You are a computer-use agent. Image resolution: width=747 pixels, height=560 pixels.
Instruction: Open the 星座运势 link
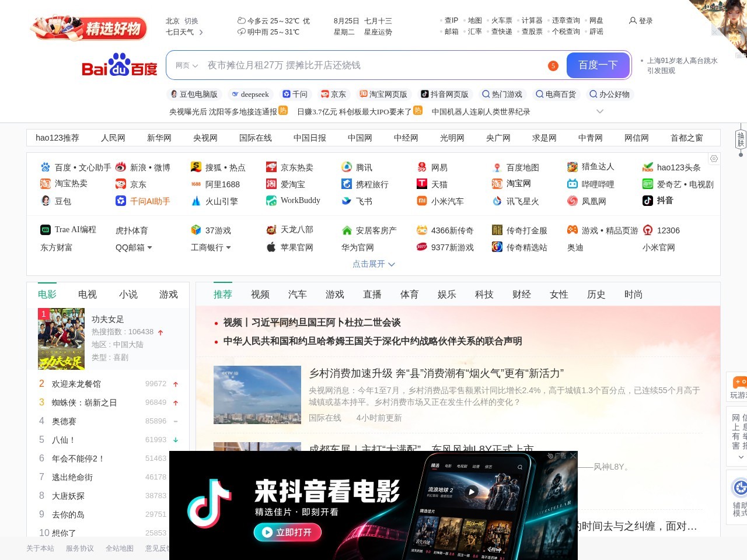click(x=378, y=32)
